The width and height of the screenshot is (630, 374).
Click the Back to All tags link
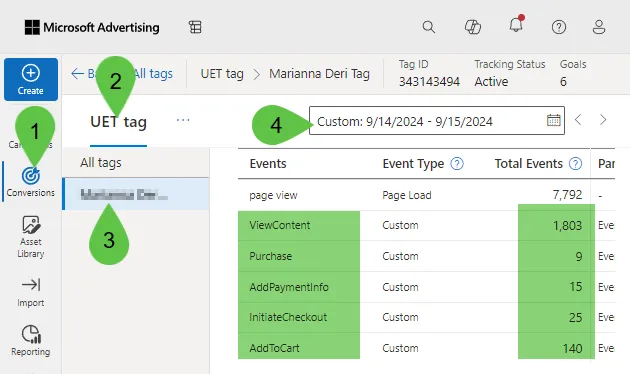122,74
